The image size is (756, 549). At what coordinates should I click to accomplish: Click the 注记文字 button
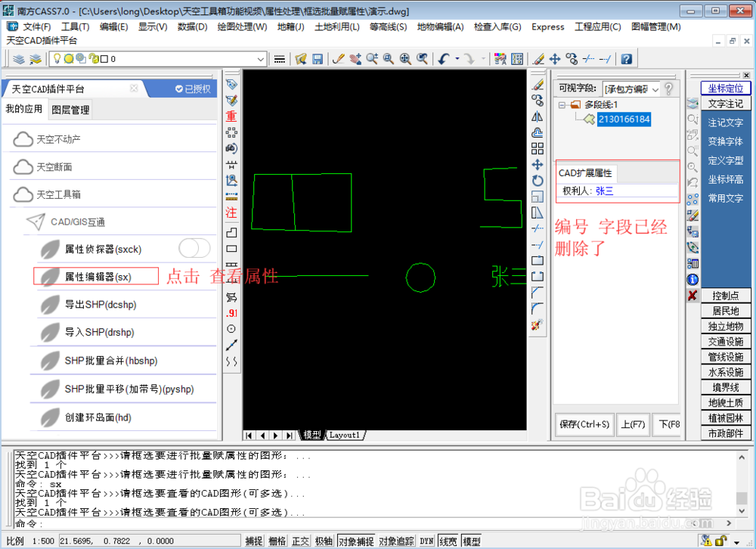(726, 123)
